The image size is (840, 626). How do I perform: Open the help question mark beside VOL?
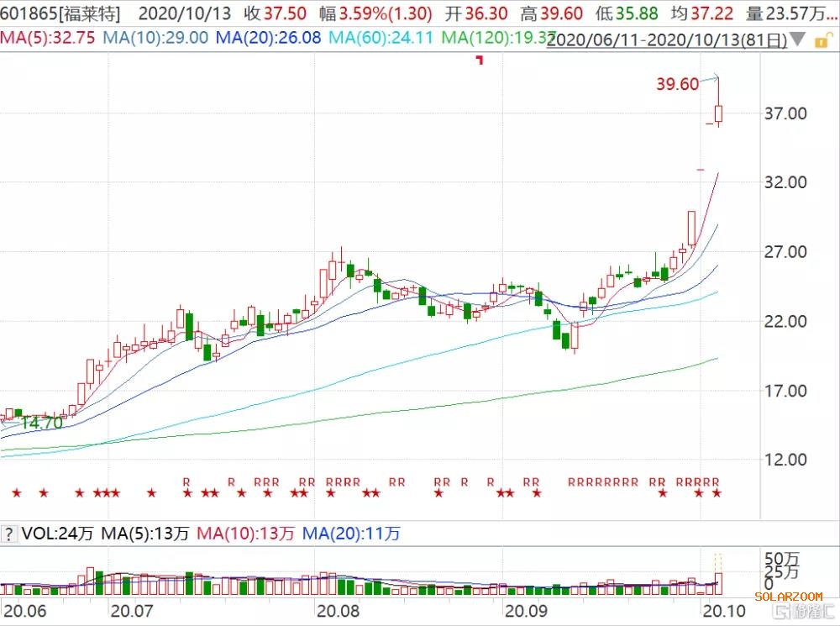point(9,533)
